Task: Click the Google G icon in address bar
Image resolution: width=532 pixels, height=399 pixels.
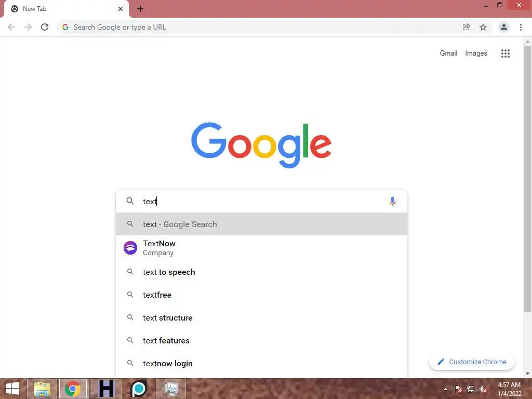Action: [x=65, y=27]
